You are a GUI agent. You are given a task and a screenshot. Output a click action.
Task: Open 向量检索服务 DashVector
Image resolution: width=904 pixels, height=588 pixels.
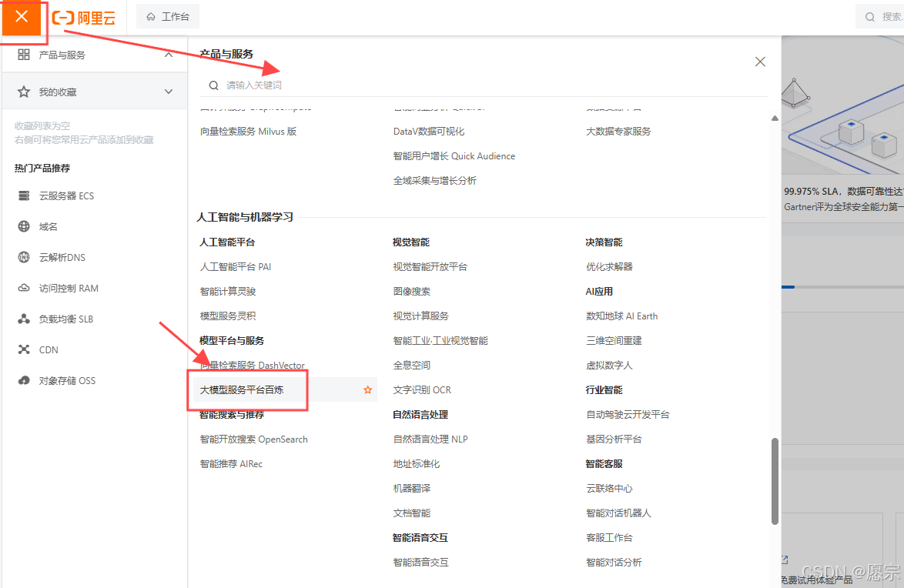point(252,366)
